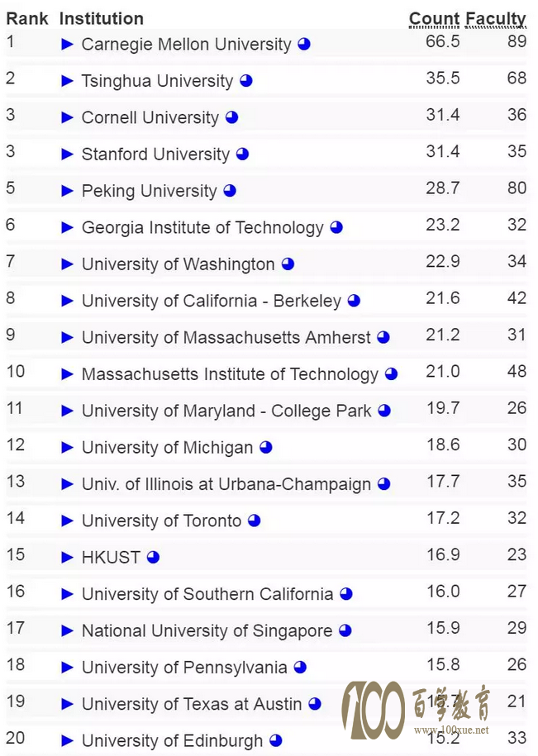Open pie chart for National University of Singapore
Image resolution: width=538 pixels, height=756 pixels.
point(345,630)
